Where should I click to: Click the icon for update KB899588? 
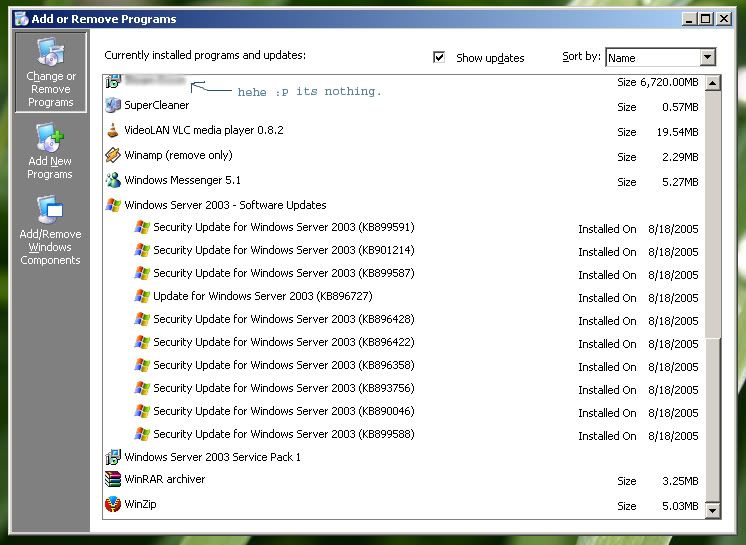pyautogui.click(x=142, y=434)
